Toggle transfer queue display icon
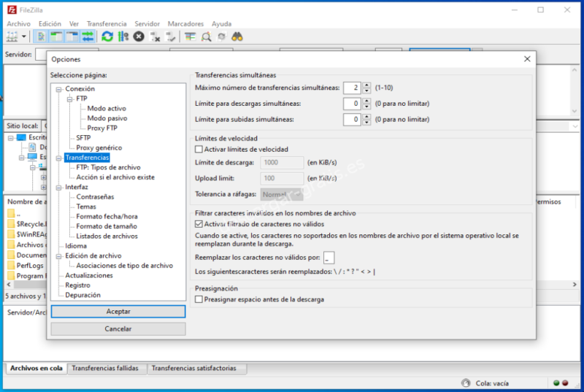 coord(88,36)
